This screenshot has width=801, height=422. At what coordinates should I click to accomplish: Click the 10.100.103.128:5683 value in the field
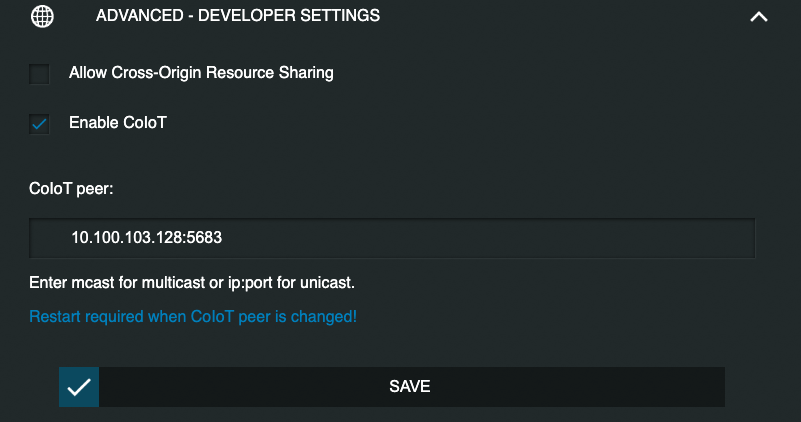coord(147,238)
